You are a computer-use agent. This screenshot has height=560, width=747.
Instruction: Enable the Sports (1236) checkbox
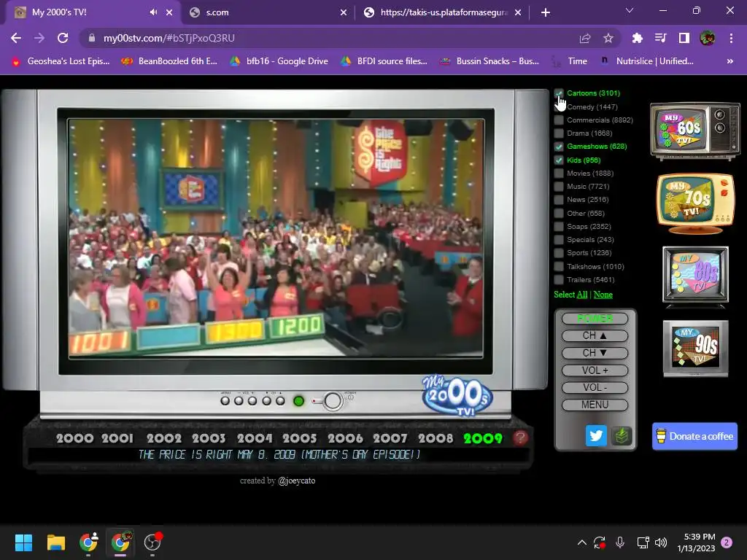559,253
